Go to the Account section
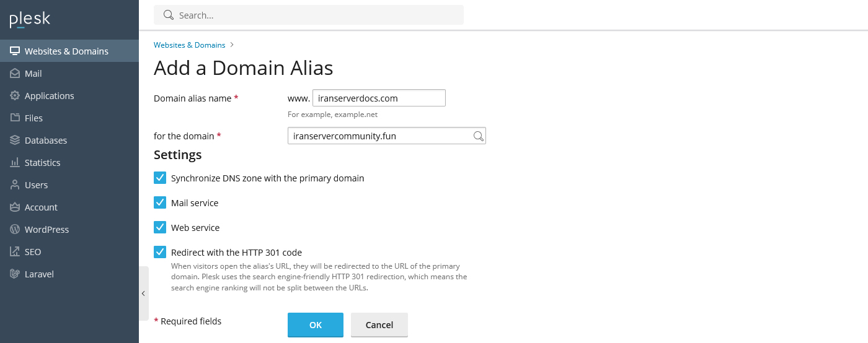The height and width of the screenshot is (343, 868). 41,207
